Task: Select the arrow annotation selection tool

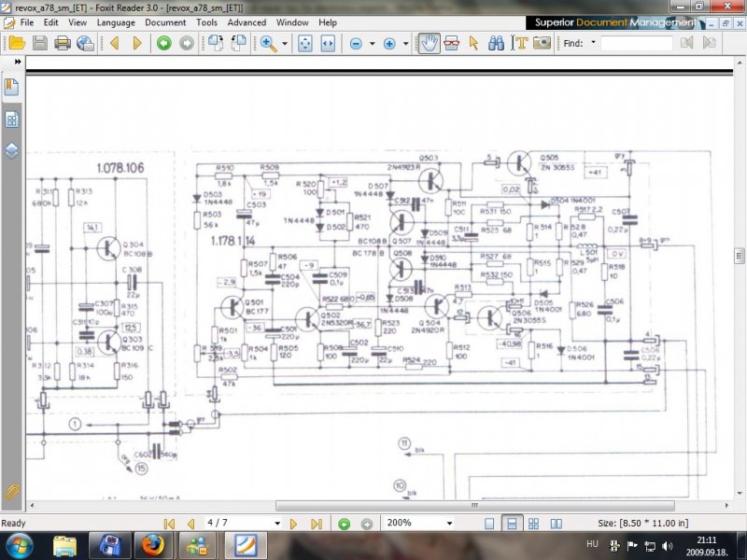Action: pos(473,43)
